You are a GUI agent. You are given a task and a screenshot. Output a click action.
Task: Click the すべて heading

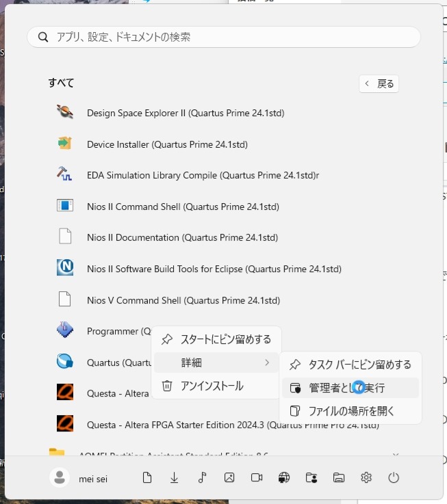tap(61, 83)
